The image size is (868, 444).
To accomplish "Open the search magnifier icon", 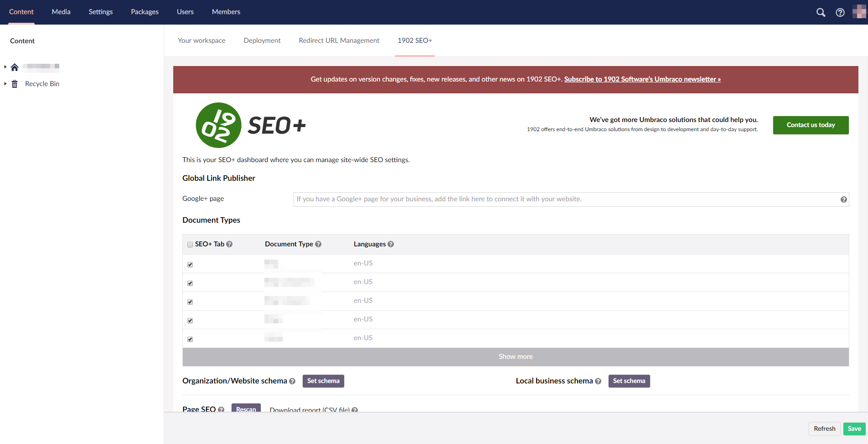I will [821, 12].
